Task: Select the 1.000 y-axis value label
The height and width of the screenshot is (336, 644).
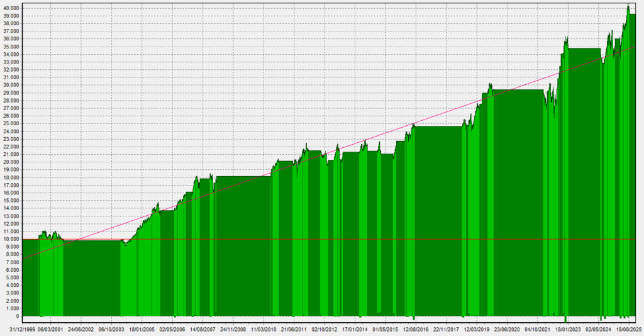Action: coord(11,308)
